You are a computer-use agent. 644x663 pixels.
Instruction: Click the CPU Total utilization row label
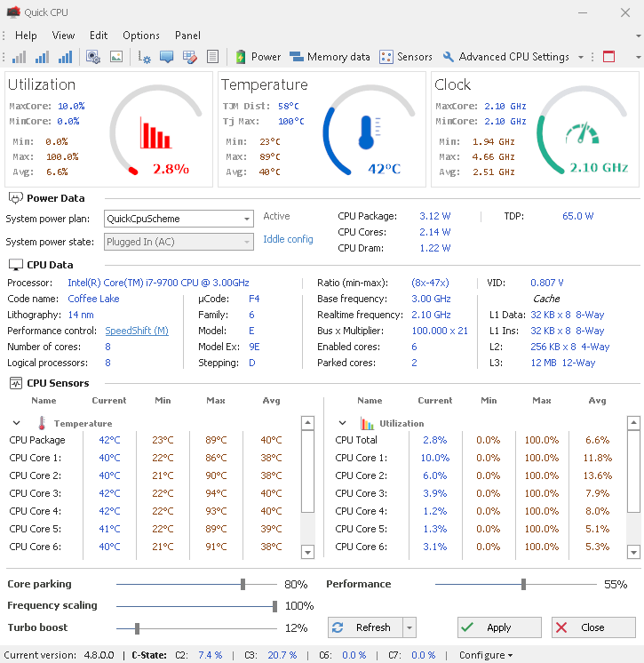point(356,440)
